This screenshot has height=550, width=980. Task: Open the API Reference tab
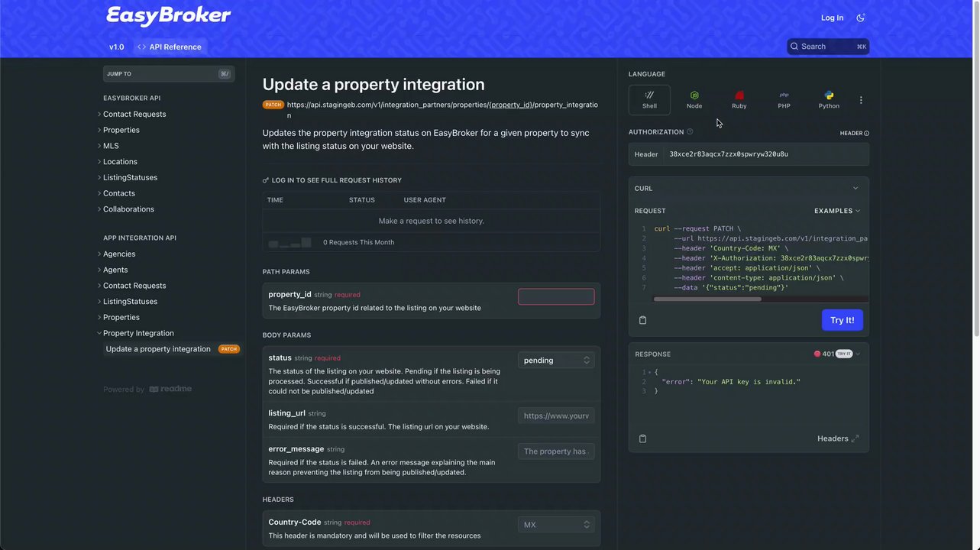(170, 47)
